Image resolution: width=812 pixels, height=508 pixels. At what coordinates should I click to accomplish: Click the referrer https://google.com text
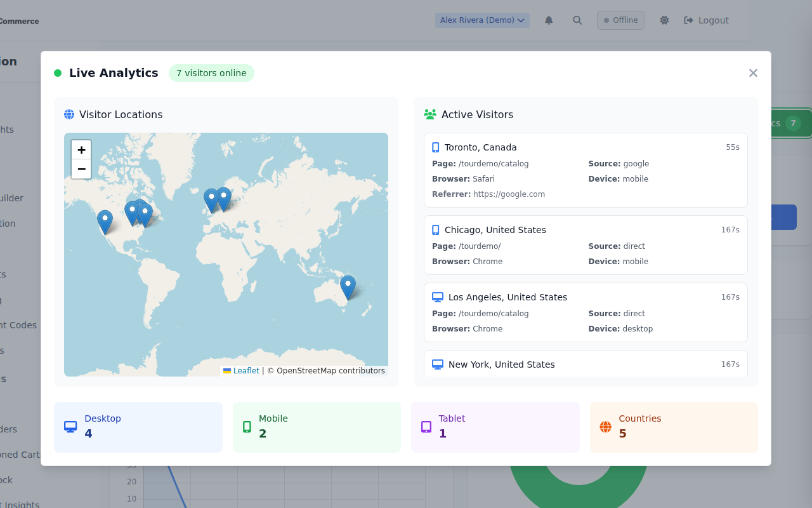(x=509, y=194)
